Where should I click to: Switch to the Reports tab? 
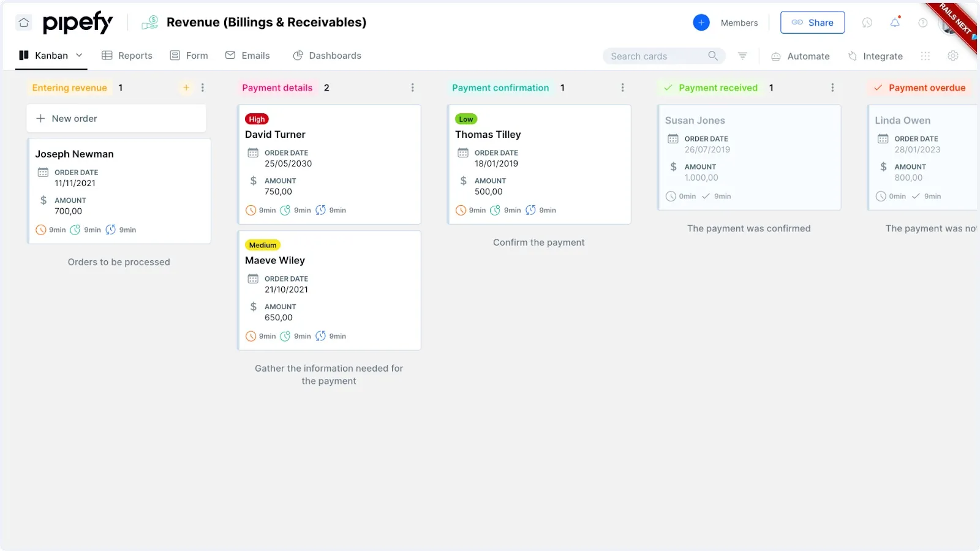pos(127,55)
